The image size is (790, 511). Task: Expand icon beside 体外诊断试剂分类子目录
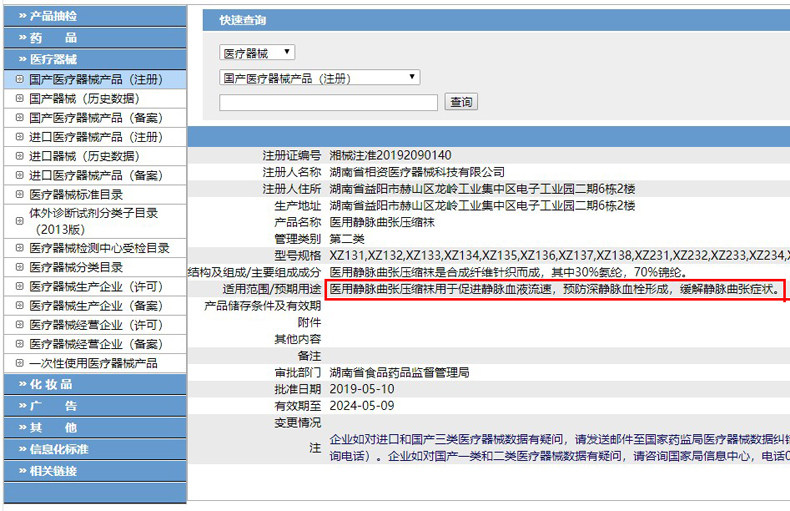pyautogui.click(x=20, y=221)
